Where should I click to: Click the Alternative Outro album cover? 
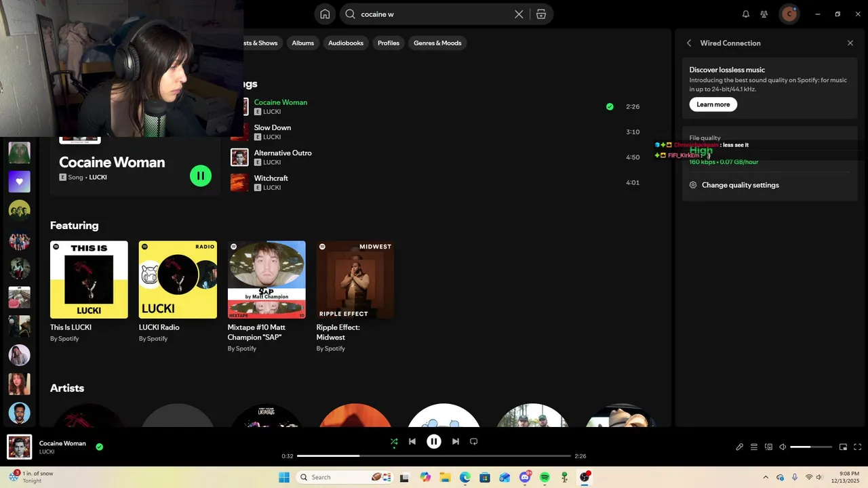pos(239,157)
